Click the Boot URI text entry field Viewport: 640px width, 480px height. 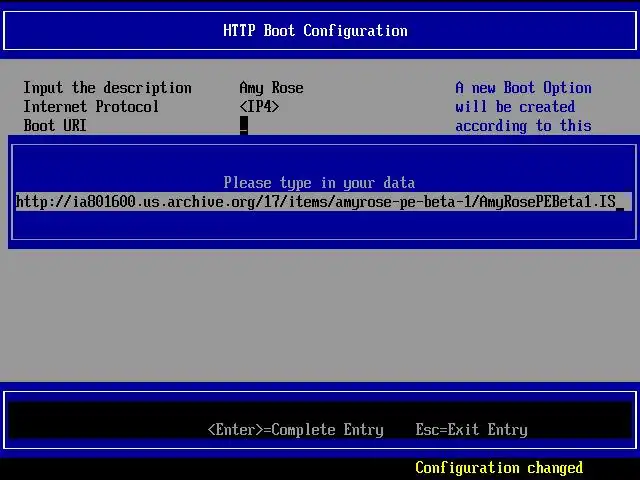324,202
